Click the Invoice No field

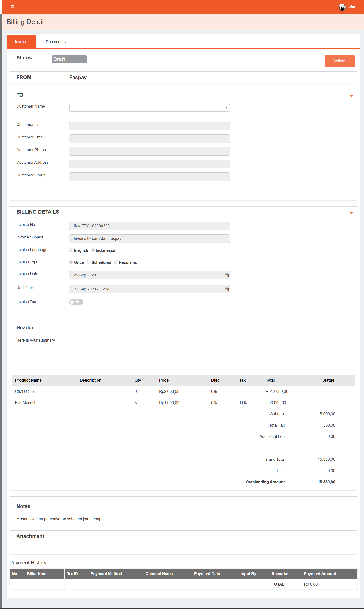149,226
